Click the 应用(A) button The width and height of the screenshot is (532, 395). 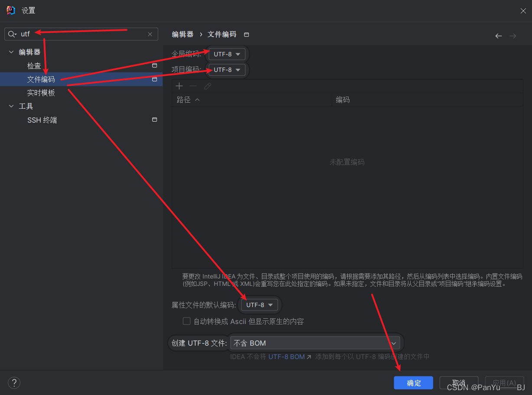pyautogui.click(x=504, y=383)
